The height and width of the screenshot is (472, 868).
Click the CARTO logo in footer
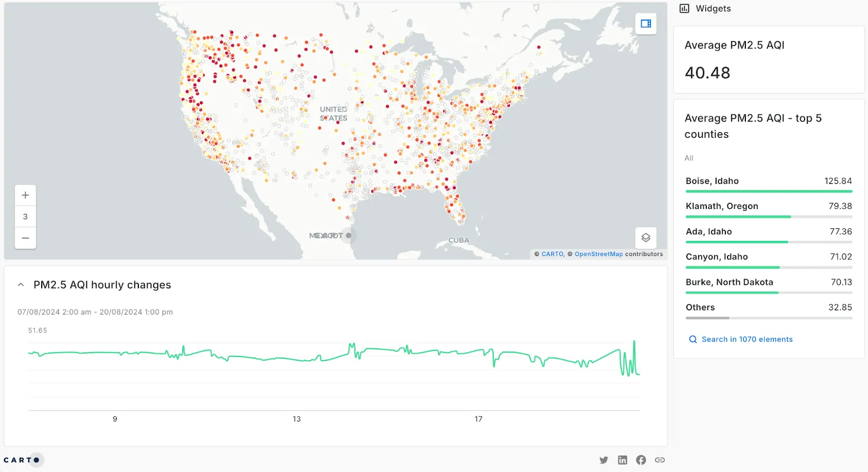[x=22, y=460]
